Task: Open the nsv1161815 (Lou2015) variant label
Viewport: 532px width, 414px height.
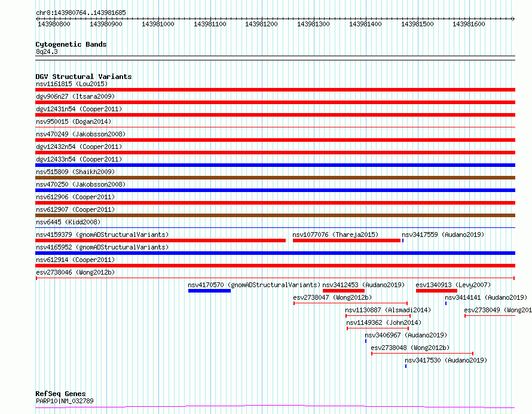Action: pos(72,84)
